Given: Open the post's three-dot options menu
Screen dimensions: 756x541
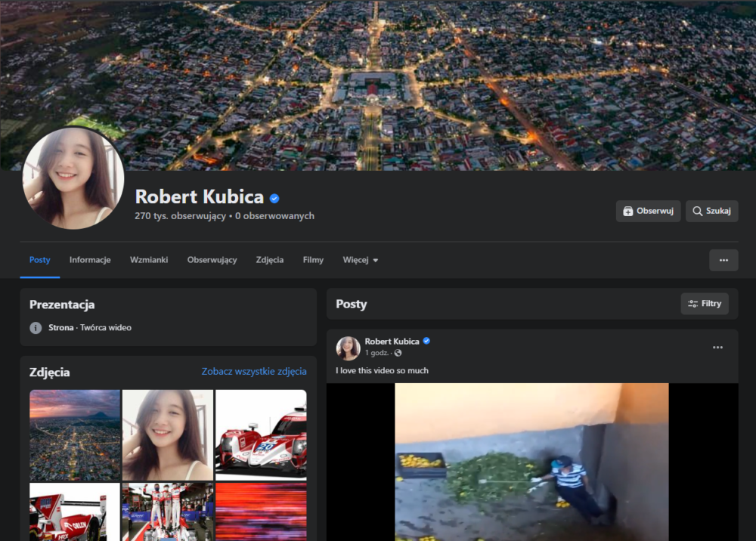Looking at the screenshot, I should click(x=717, y=348).
